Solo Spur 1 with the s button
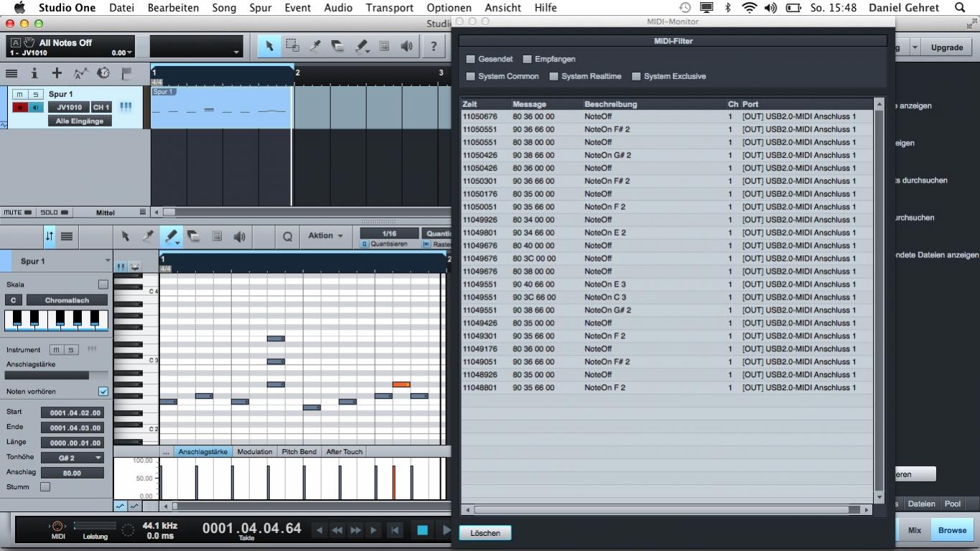980x551 pixels. click(x=35, y=94)
